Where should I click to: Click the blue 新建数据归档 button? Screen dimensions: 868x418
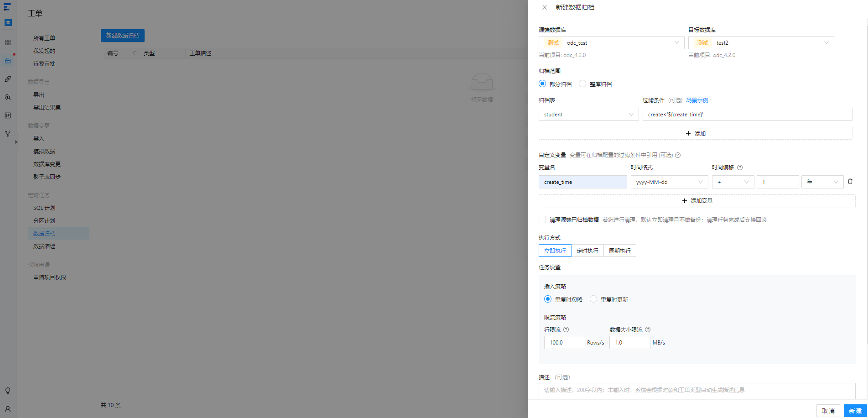pos(123,36)
